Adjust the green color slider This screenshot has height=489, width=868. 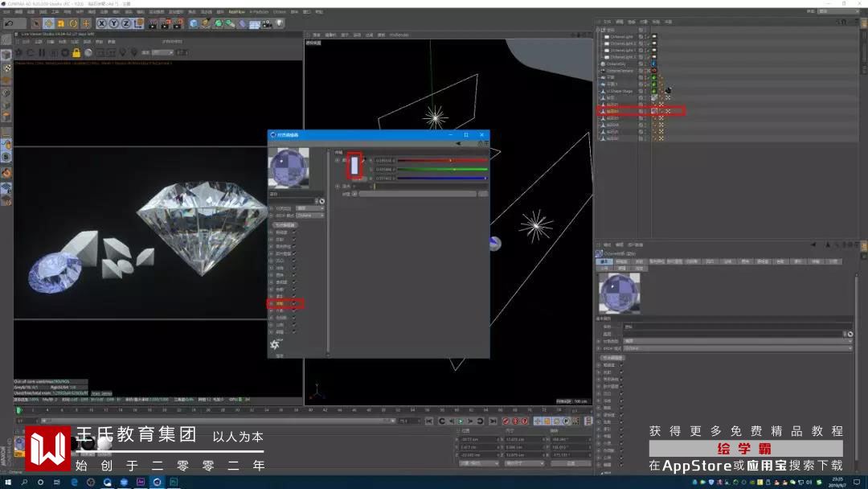click(x=442, y=170)
